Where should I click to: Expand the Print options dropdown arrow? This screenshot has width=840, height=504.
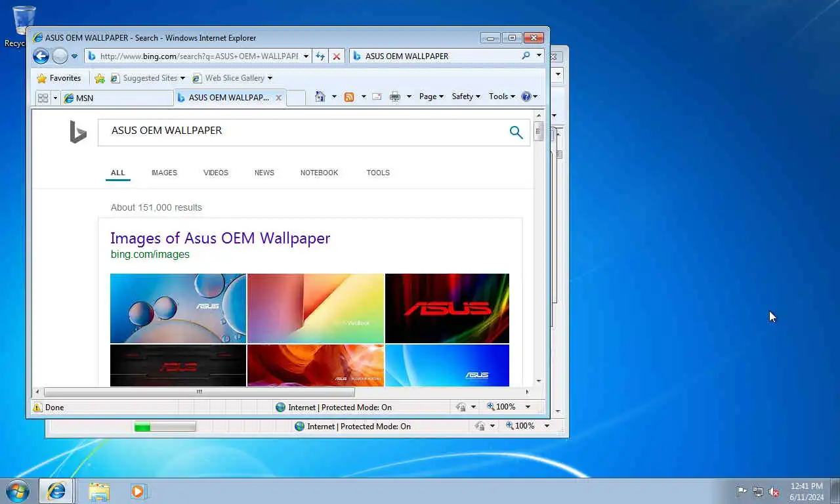click(x=409, y=96)
